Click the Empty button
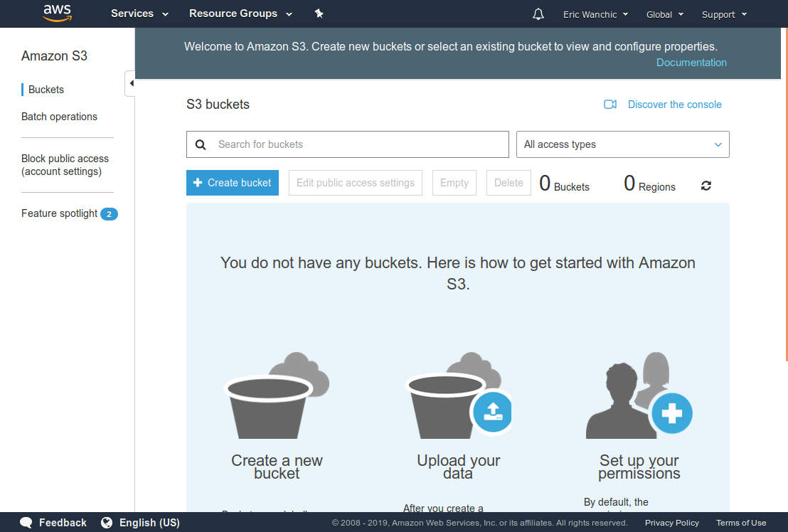Viewport: 788px width, 532px height. click(454, 183)
